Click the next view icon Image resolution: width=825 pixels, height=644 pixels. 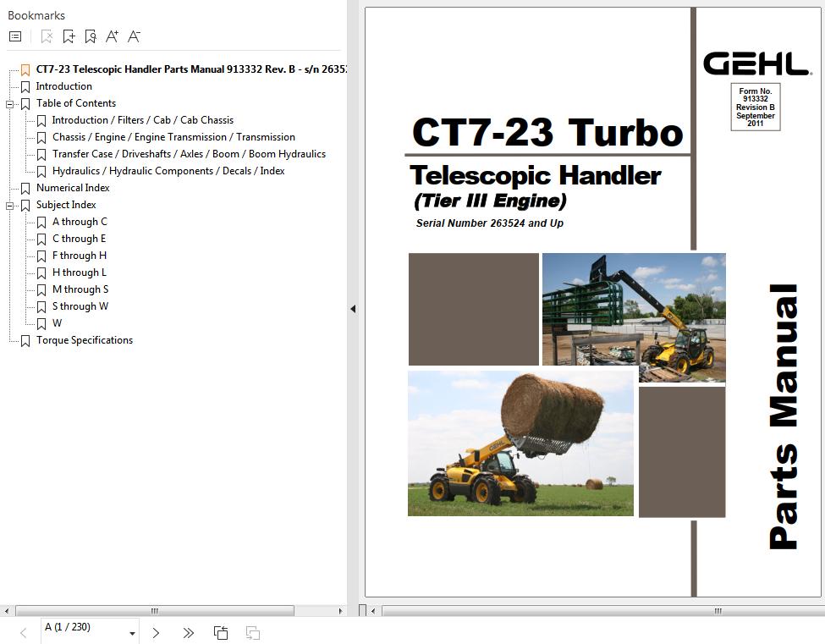[253, 633]
